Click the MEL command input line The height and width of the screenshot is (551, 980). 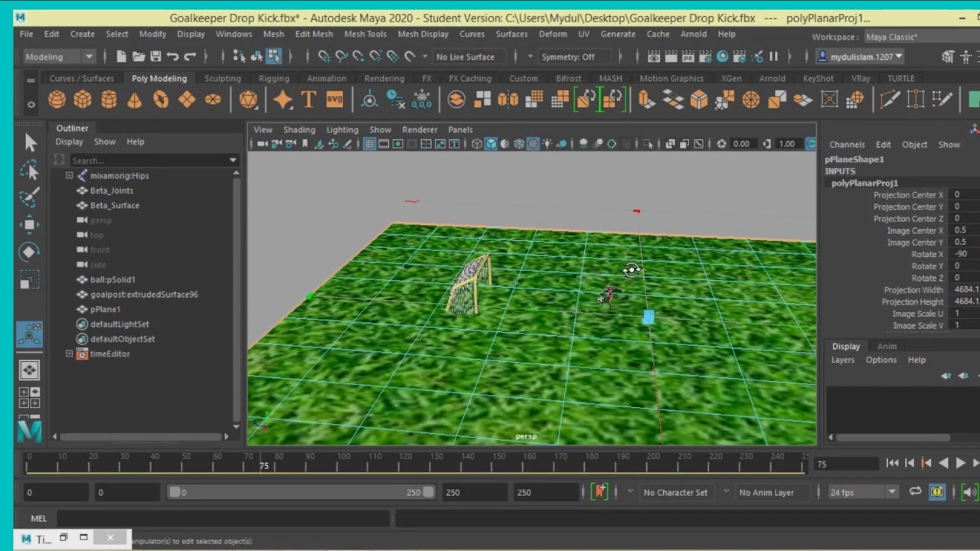point(224,518)
